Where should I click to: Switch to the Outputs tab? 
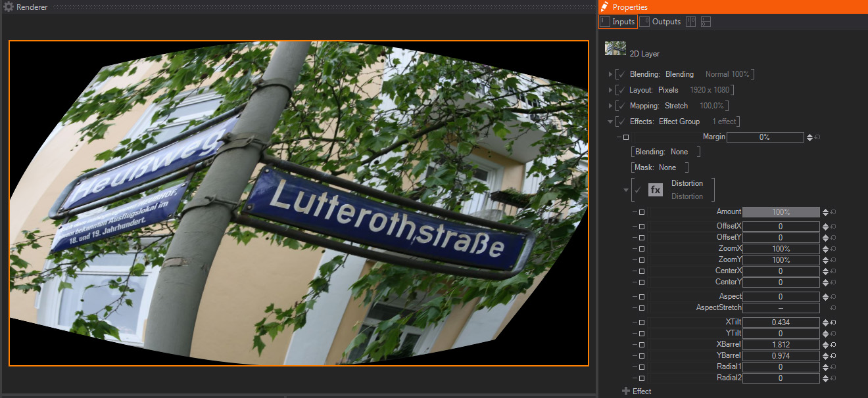pos(661,22)
